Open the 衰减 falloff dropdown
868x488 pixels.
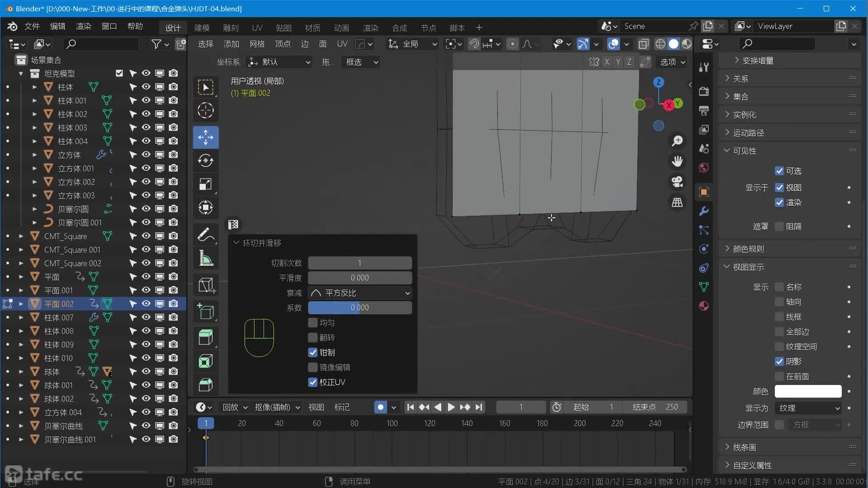(x=360, y=293)
